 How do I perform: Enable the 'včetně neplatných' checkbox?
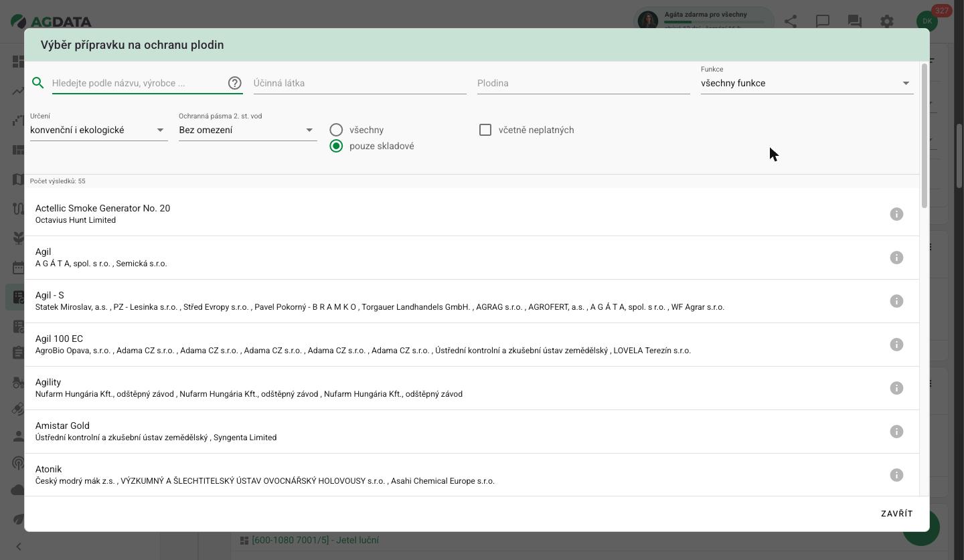pyautogui.click(x=485, y=130)
